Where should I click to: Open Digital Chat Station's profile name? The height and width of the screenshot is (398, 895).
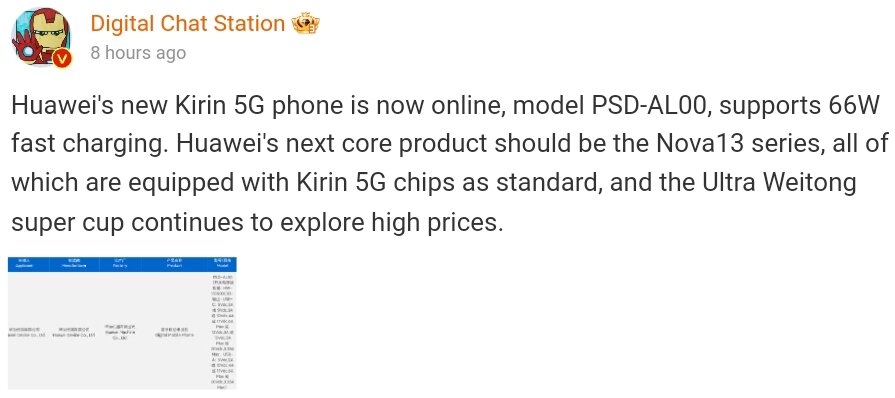point(188,23)
